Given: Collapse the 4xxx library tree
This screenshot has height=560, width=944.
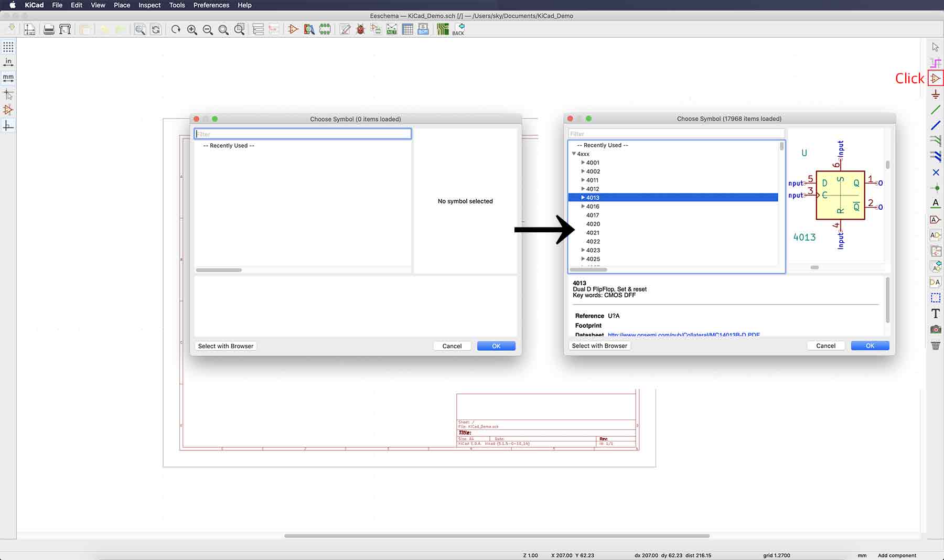Looking at the screenshot, I should click(x=574, y=154).
